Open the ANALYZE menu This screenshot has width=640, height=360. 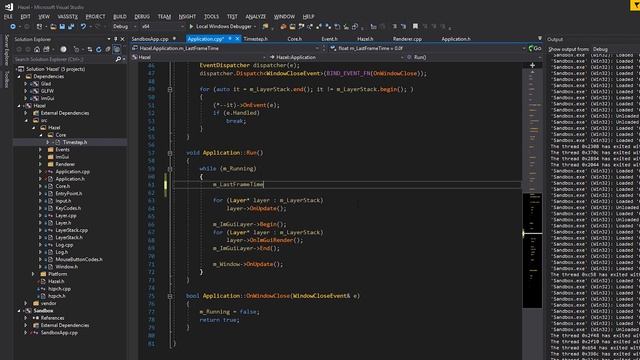(x=256, y=17)
